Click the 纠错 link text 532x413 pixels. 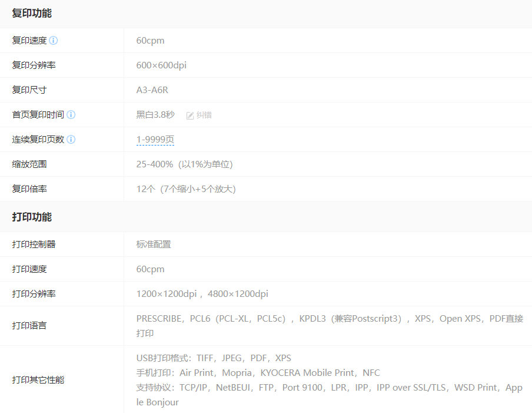[204, 115]
